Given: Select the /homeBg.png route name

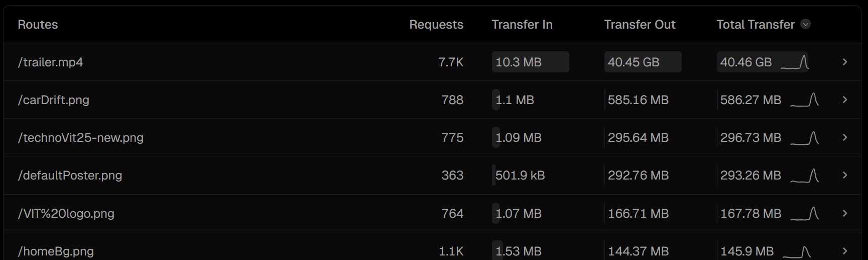Looking at the screenshot, I should (56, 251).
